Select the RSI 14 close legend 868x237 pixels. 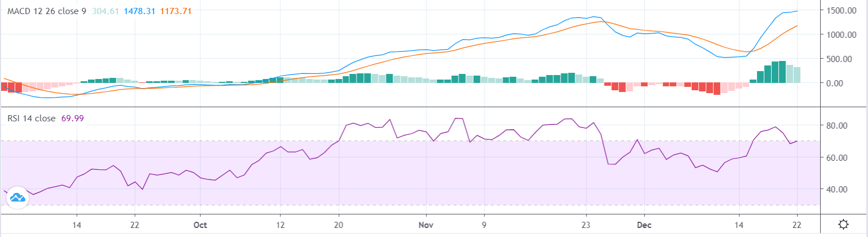tap(31, 118)
